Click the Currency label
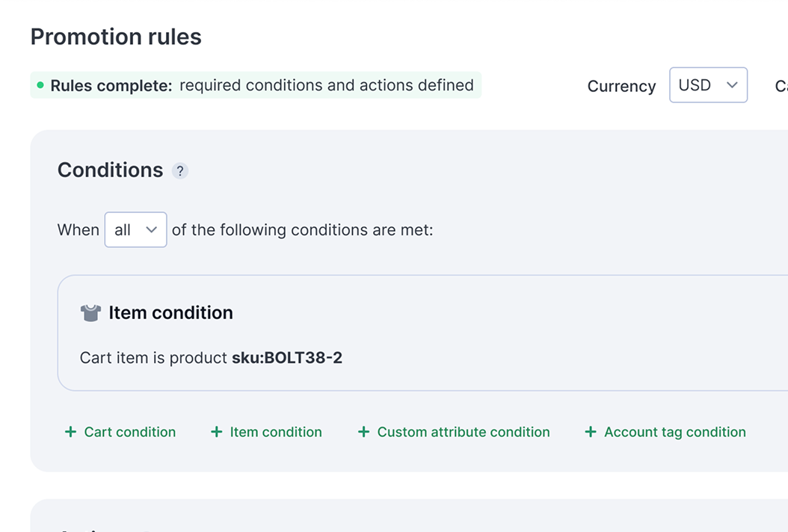Viewport: 788px width, 532px height. (x=621, y=87)
